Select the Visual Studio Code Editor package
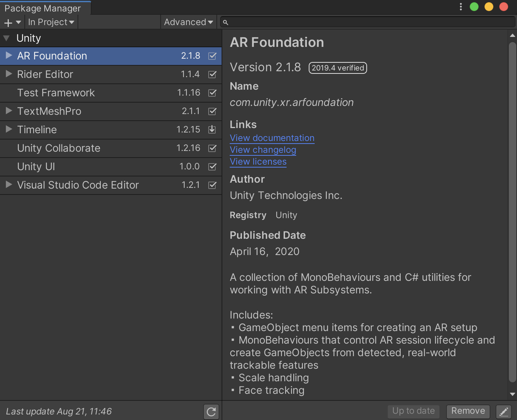 (111, 185)
